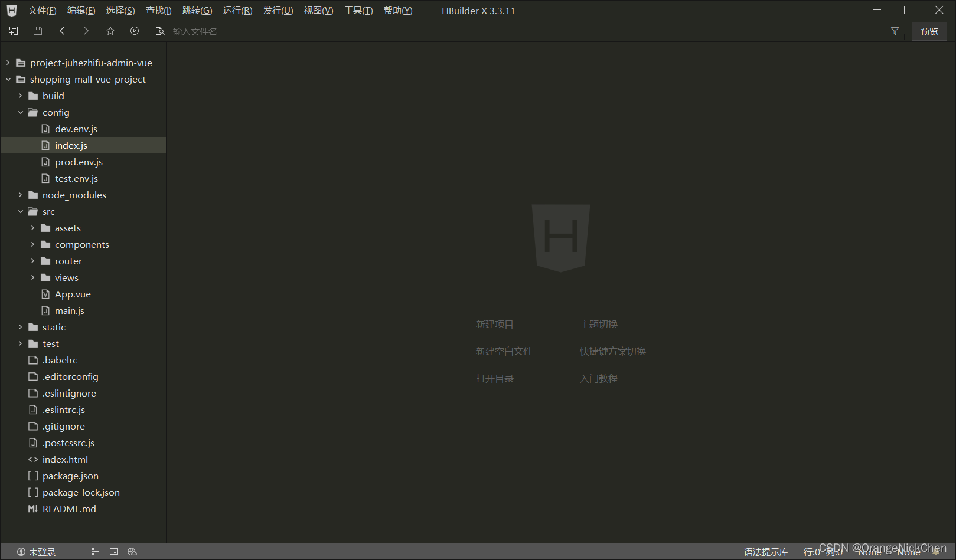Go back with the left arrow icon
The height and width of the screenshot is (560, 956).
62,31
